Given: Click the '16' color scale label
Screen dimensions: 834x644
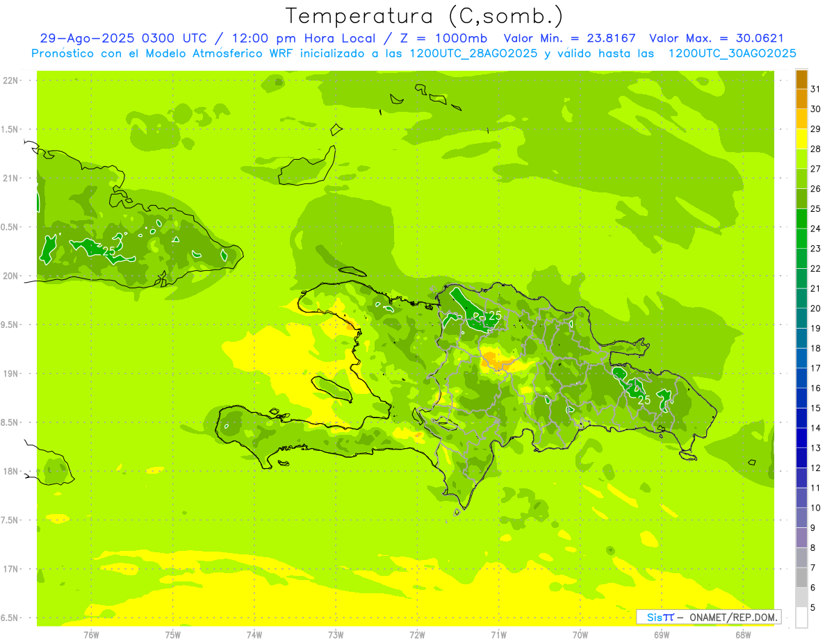Looking at the screenshot, I should (x=816, y=388).
